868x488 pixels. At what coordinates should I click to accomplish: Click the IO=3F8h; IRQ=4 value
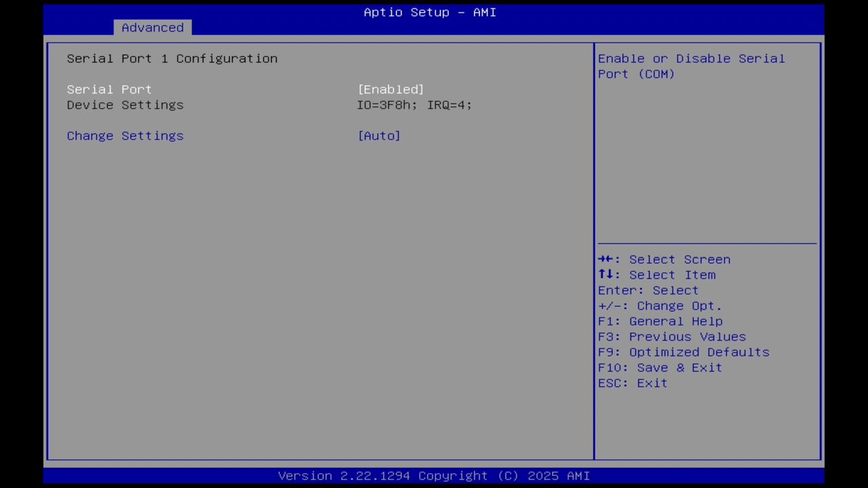(414, 104)
